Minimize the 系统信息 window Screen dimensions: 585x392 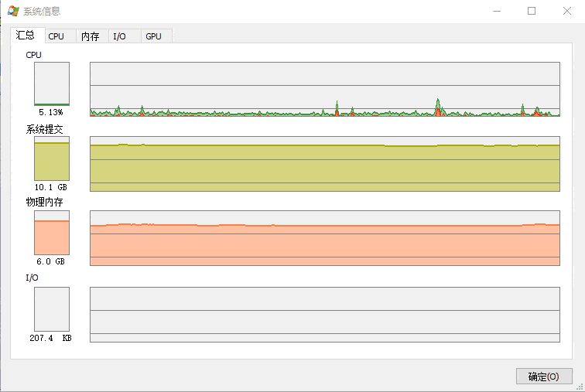click(495, 11)
